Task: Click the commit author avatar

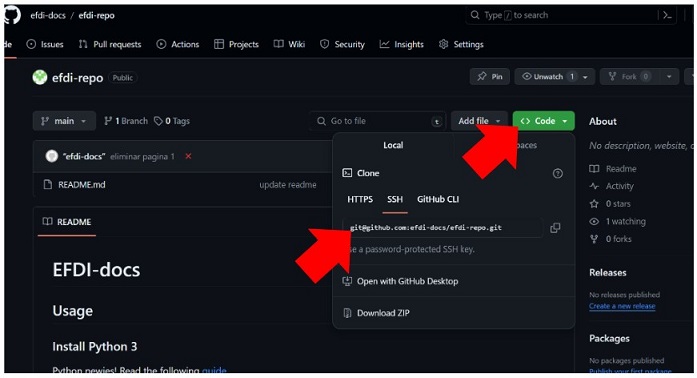Action: 52,156
